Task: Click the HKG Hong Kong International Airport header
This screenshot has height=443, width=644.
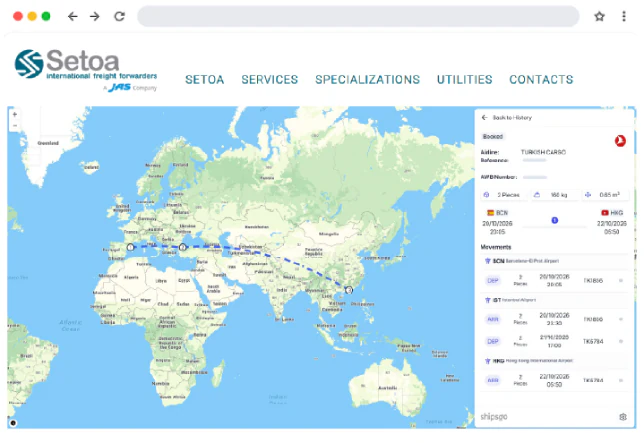Action: (554, 361)
